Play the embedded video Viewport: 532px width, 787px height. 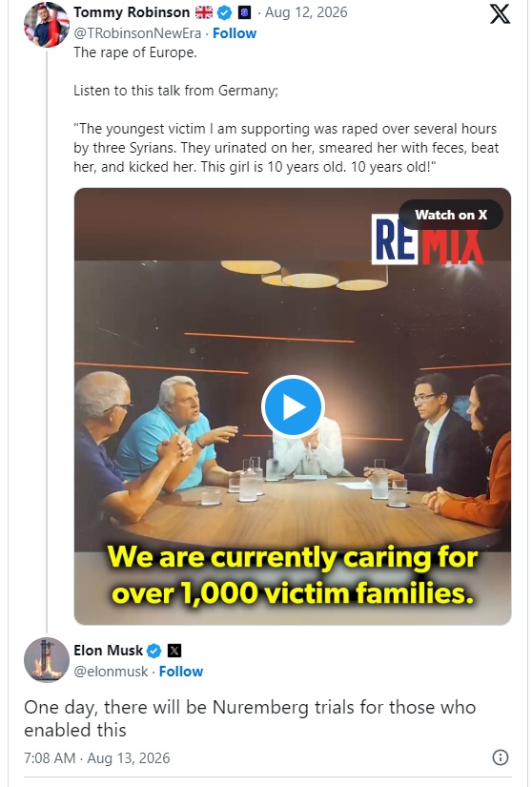(x=293, y=406)
